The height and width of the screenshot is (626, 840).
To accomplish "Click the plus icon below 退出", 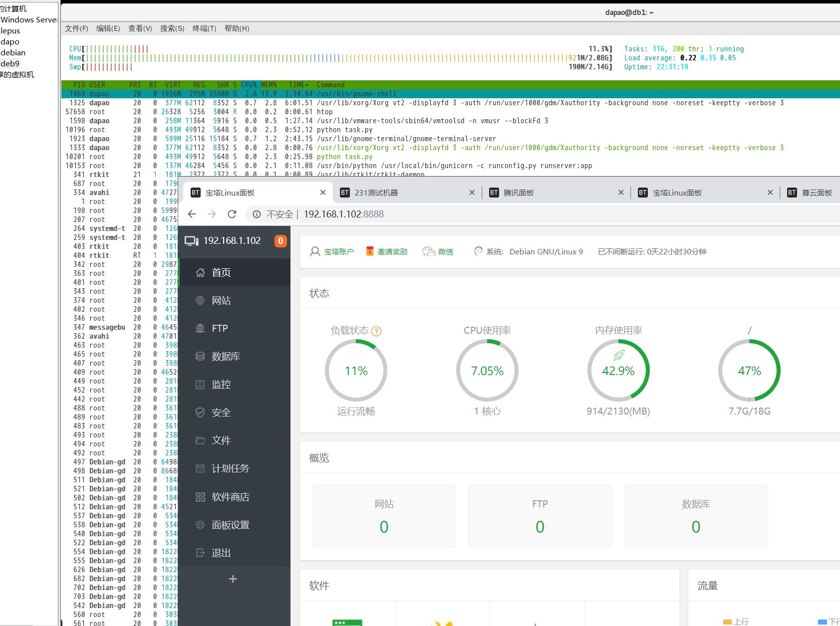I will pyautogui.click(x=233, y=579).
